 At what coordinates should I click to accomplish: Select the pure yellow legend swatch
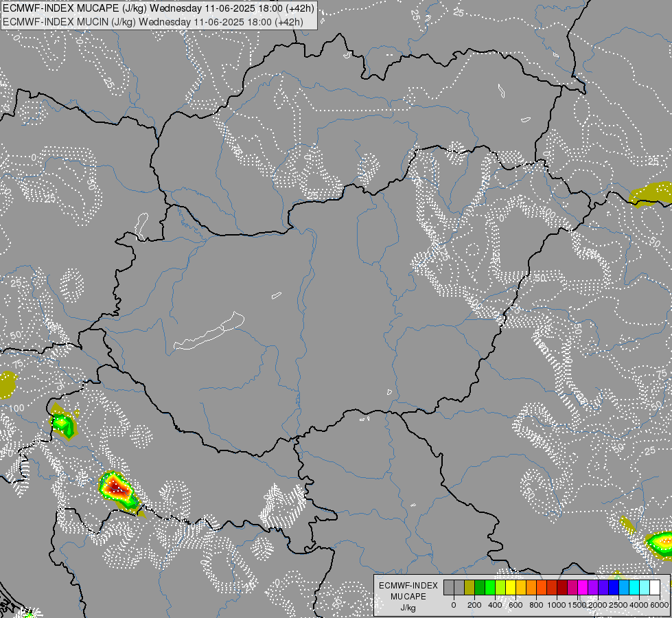coord(511,587)
